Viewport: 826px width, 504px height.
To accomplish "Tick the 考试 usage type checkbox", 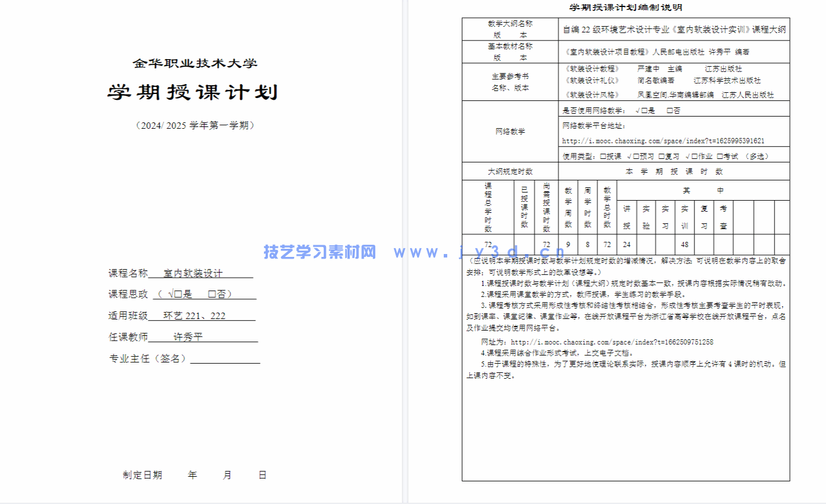I will point(718,155).
